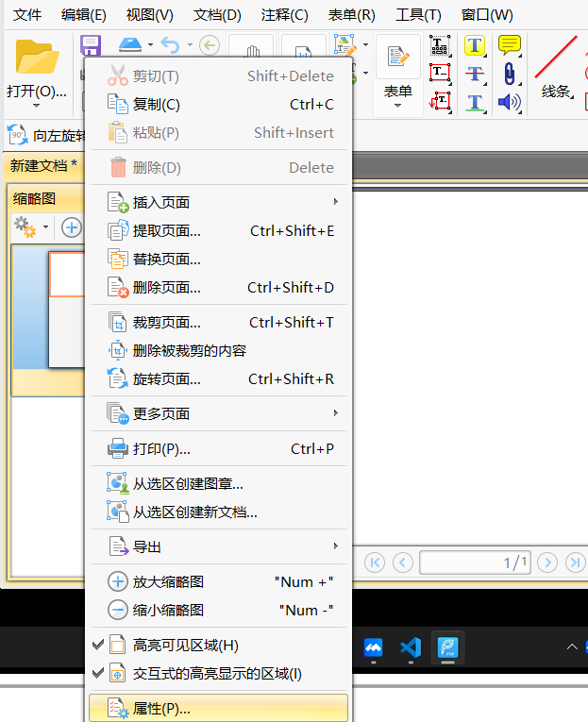Image resolution: width=588 pixels, height=722 pixels.
Task: Select the Typewriter text tool icon
Action: click(x=440, y=45)
